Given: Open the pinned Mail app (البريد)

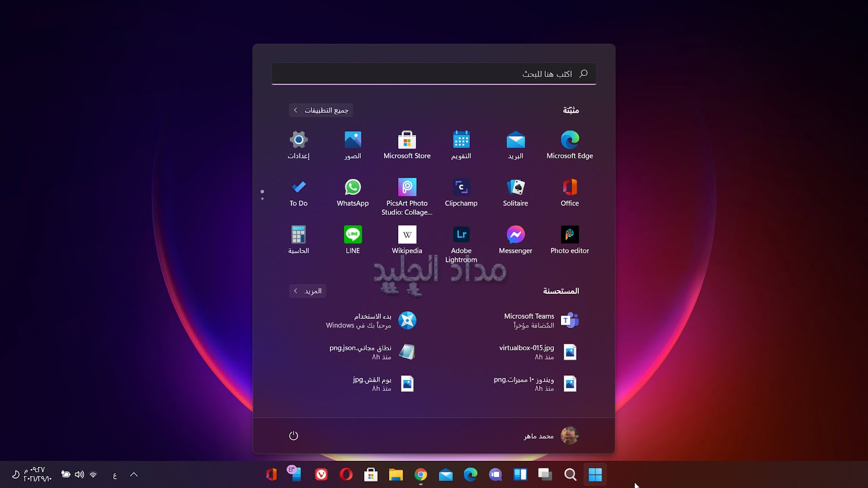Looking at the screenshot, I should (515, 145).
